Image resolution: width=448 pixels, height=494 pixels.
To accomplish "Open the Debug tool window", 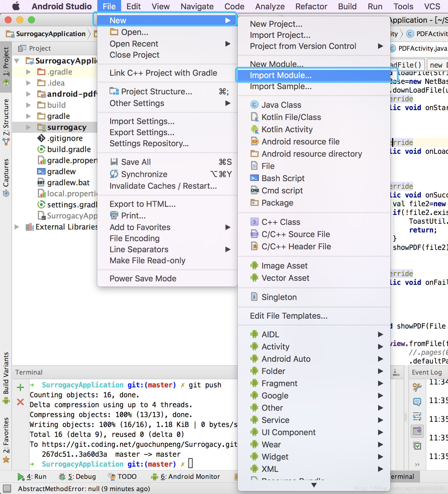I will coord(77,477).
